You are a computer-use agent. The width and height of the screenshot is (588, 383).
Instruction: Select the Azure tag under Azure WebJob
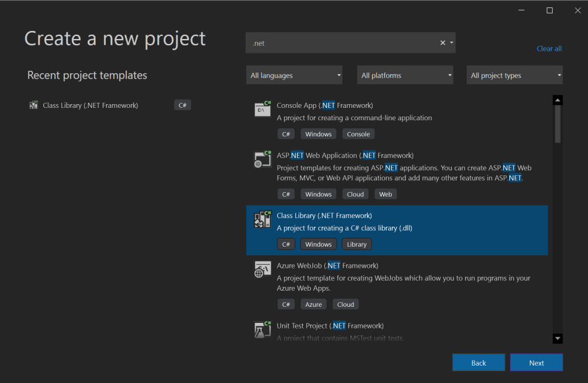pos(313,304)
